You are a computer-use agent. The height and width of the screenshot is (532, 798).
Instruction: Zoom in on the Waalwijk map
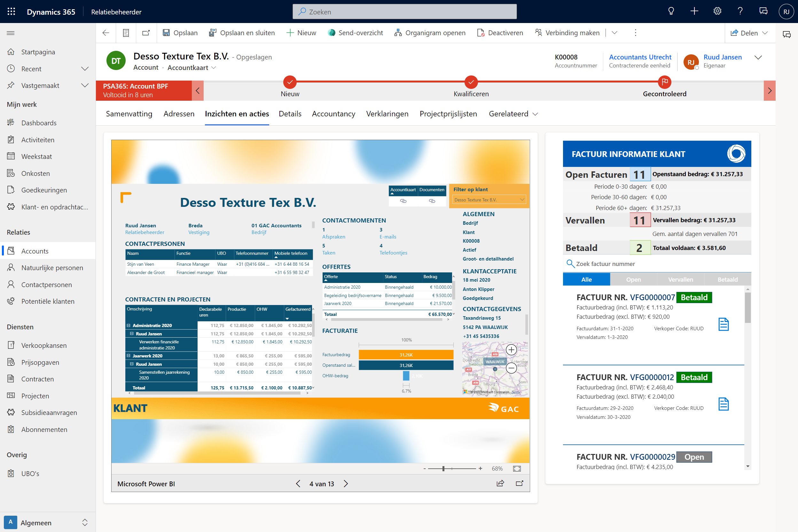coord(511,349)
